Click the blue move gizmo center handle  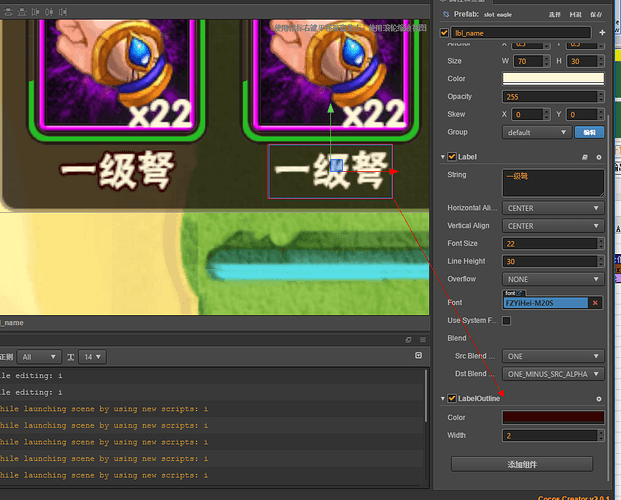pos(337,165)
